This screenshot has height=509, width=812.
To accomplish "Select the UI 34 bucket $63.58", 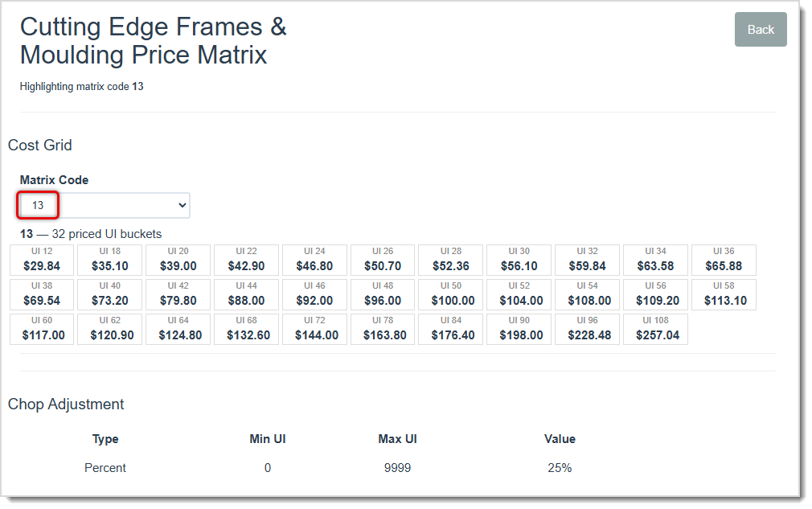I will click(655, 260).
